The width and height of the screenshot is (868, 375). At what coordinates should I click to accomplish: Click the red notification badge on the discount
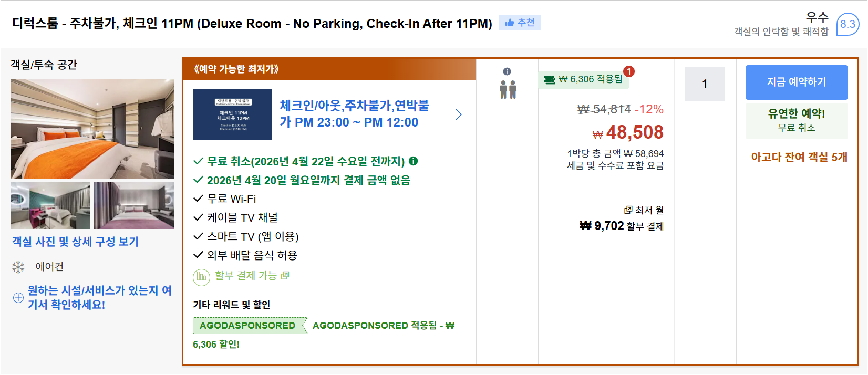[x=631, y=70]
